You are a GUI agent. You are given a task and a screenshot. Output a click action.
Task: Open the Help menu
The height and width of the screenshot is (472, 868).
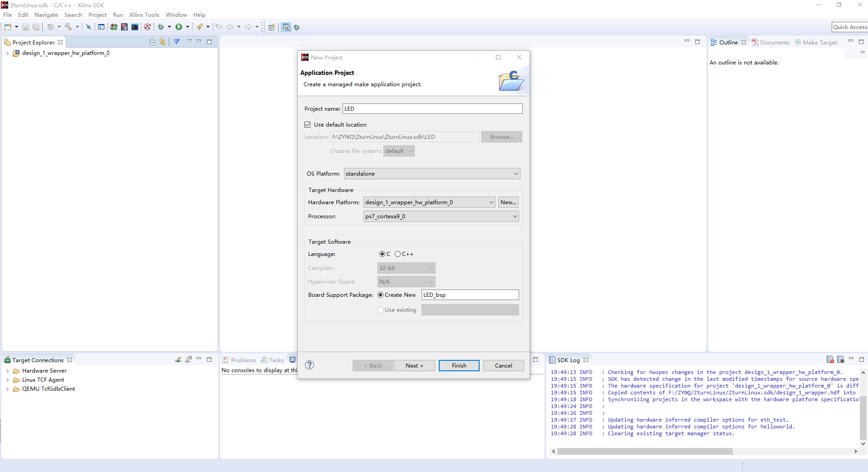(x=199, y=15)
